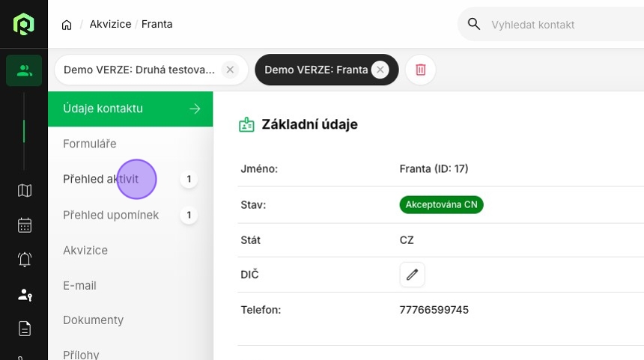Click the search magnifier icon
The image size is (644, 360).
point(474,24)
